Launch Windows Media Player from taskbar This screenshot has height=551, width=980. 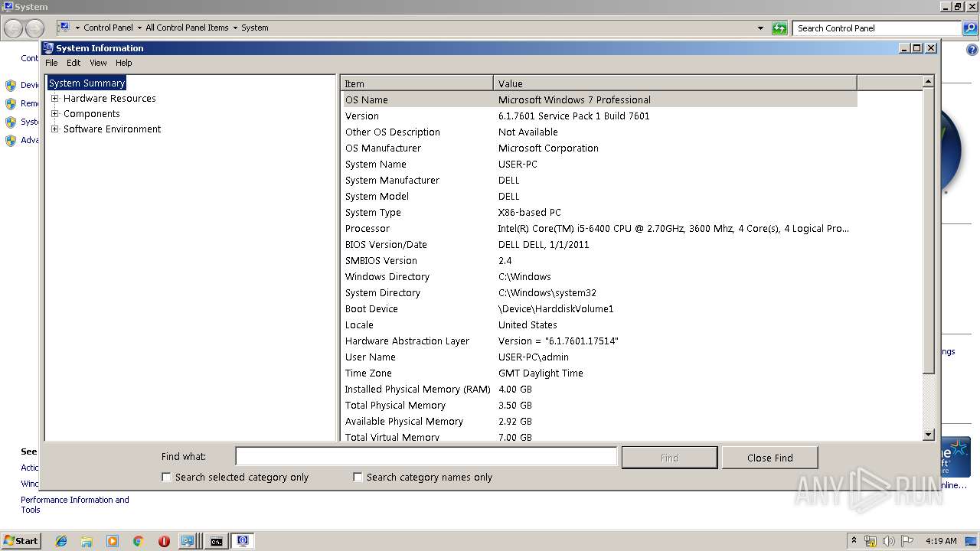(113, 541)
